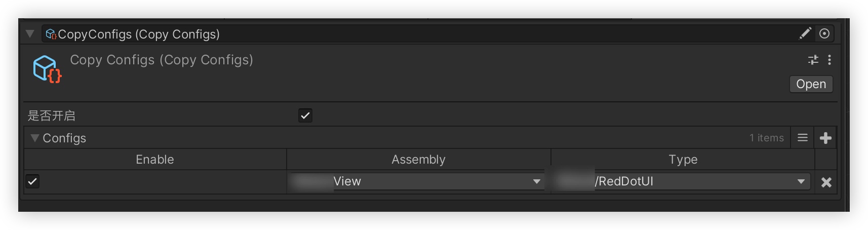Add a new Configs entry with plus
The width and height of the screenshot is (868, 230).
pos(825,138)
